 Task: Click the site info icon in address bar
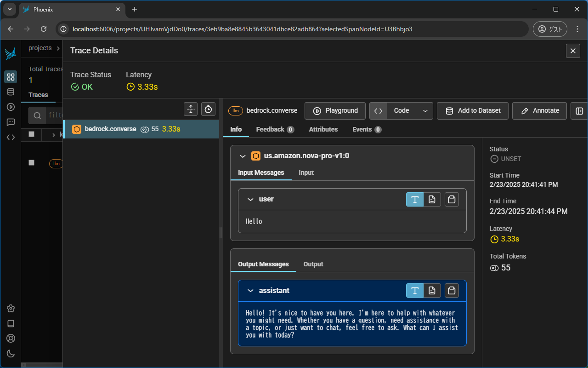coord(63,29)
